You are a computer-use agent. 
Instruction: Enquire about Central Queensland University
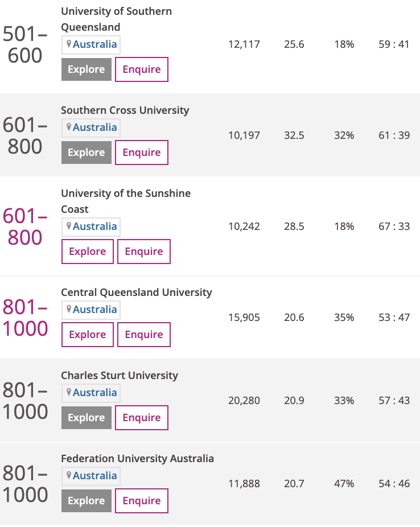click(x=144, y=335)
